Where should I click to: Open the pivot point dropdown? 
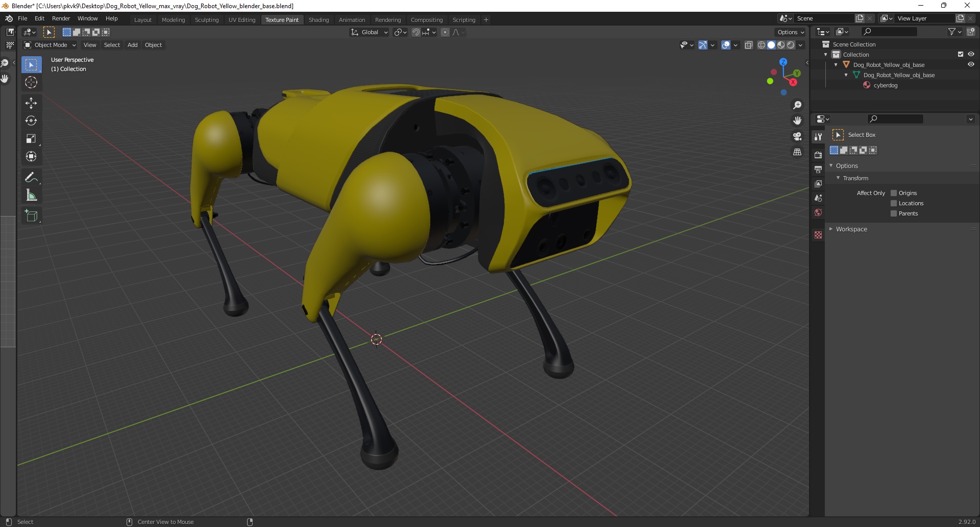coord(401,32)
